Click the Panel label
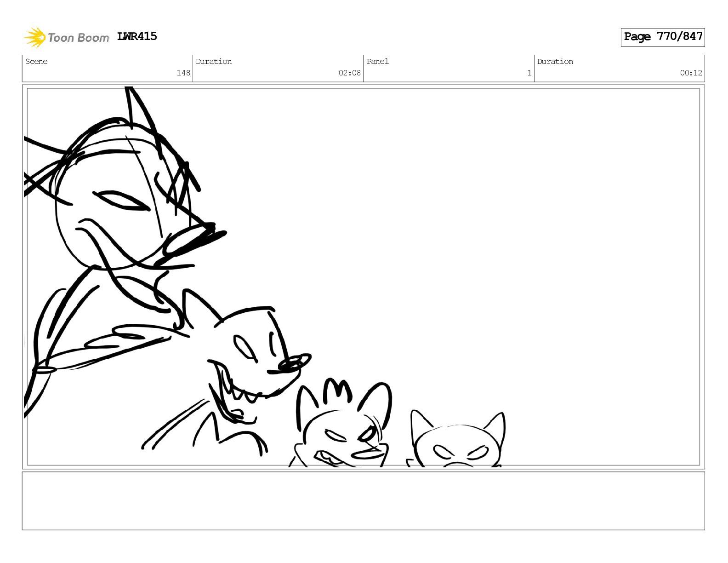The image size is (728, 563). (x=378, y=62)
